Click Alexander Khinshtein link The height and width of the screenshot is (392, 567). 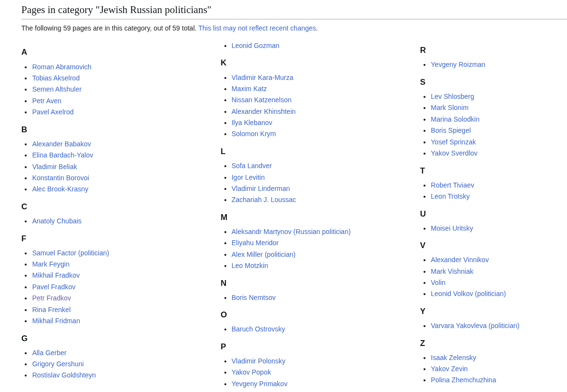[263, 112]
